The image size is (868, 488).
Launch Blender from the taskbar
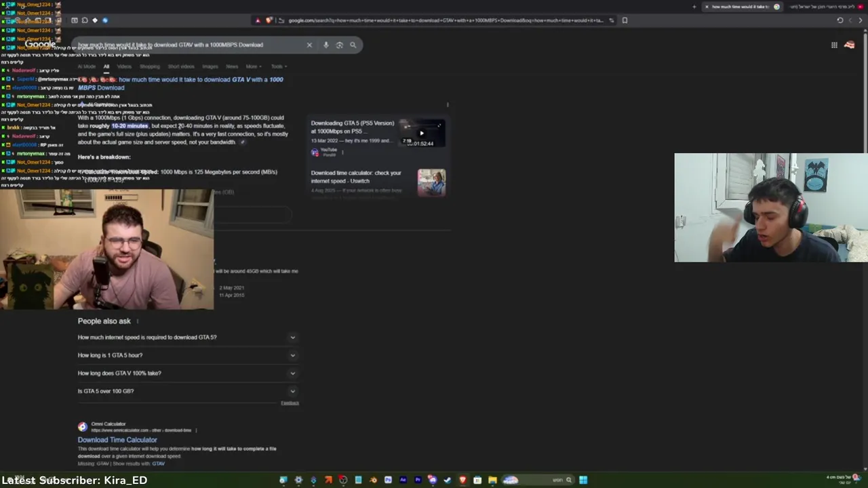tap(373, 480)
